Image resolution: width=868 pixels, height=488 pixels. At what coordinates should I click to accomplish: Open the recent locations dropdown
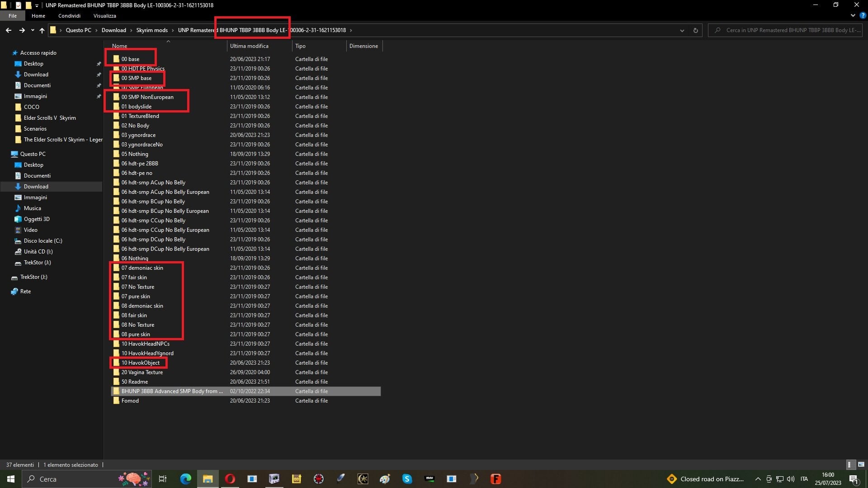point(33,30)
